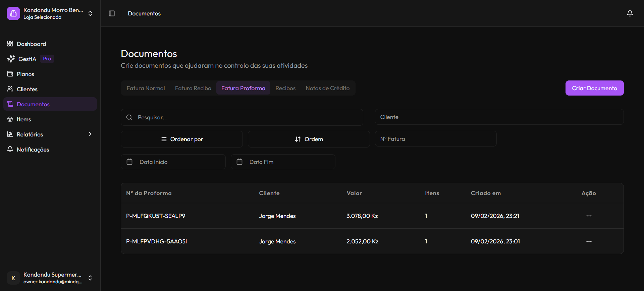The image size is (644, 291).
Task: Open notifications bell in top bar
Action: 630,13
